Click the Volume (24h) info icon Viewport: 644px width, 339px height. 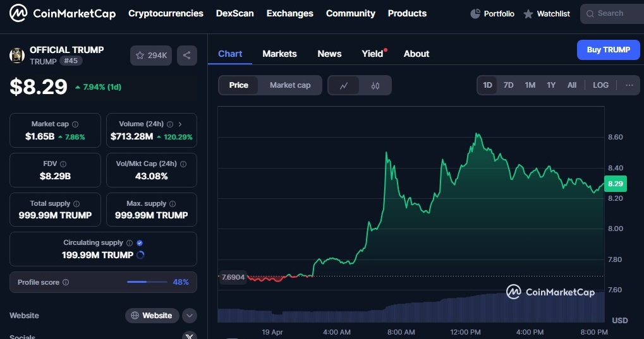pyautogui.click(x=170, y=124)
